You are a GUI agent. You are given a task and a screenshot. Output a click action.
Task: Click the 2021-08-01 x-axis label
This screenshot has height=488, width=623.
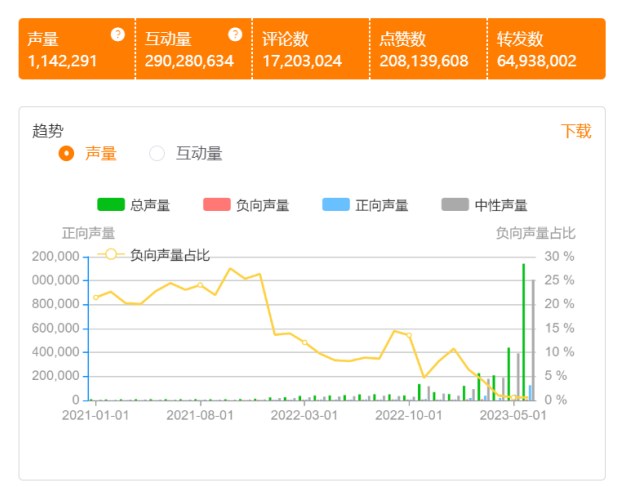point(200,415)
